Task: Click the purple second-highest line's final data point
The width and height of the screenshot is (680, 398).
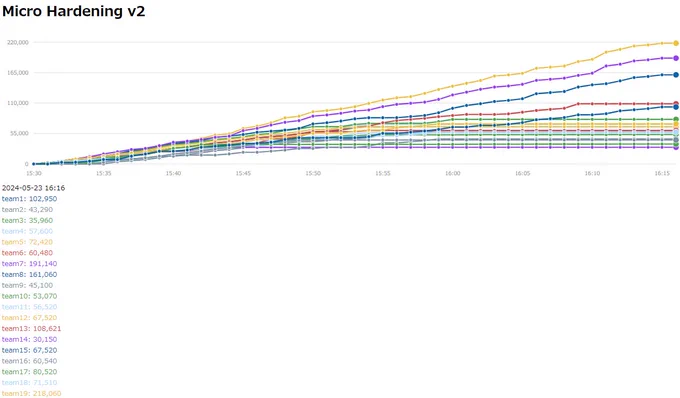Action: pos(676,58)
